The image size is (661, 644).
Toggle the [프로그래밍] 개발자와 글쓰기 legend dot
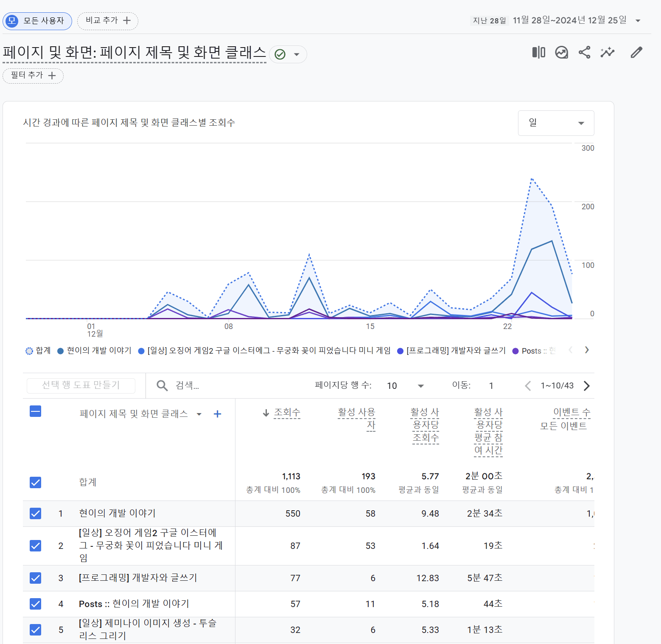click(x=400, y=351)
